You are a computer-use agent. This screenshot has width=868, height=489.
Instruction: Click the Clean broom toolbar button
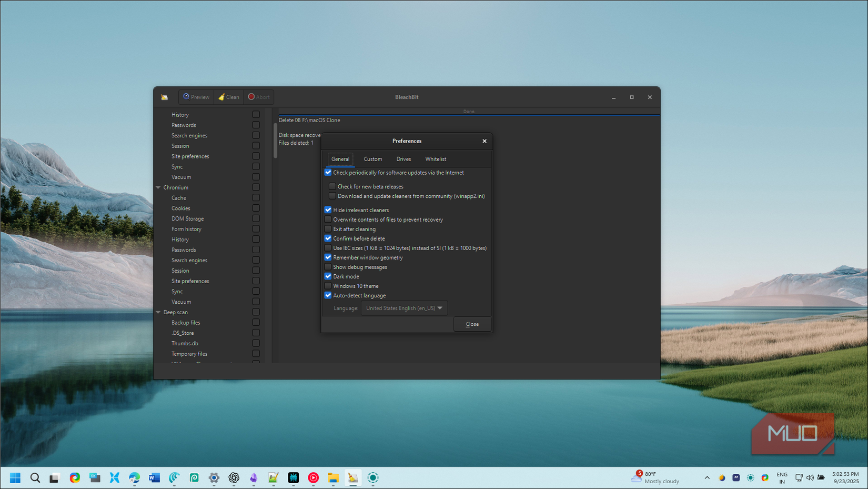click(229, 97)
